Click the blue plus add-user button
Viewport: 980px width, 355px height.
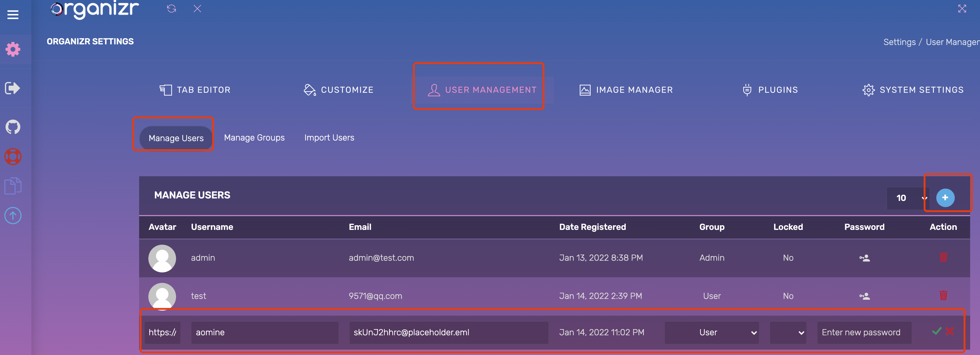945,198
